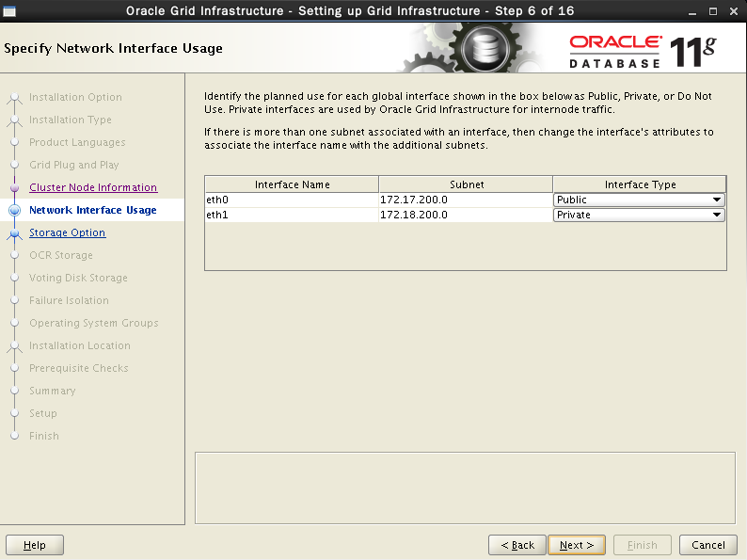Click the OCR Storage step label
The height and width of the screenshot is (560, 747).
(x=61, y=255)
